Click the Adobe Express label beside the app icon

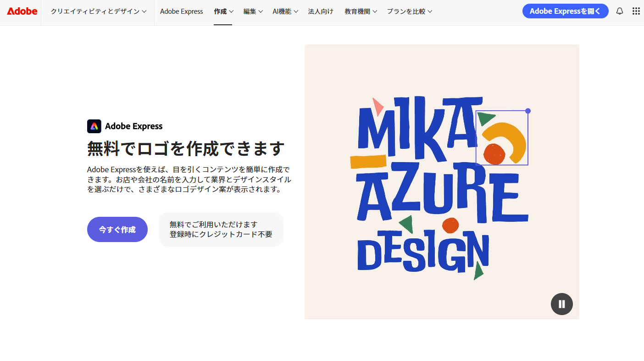pyautogui.click(x=134, y=126)
